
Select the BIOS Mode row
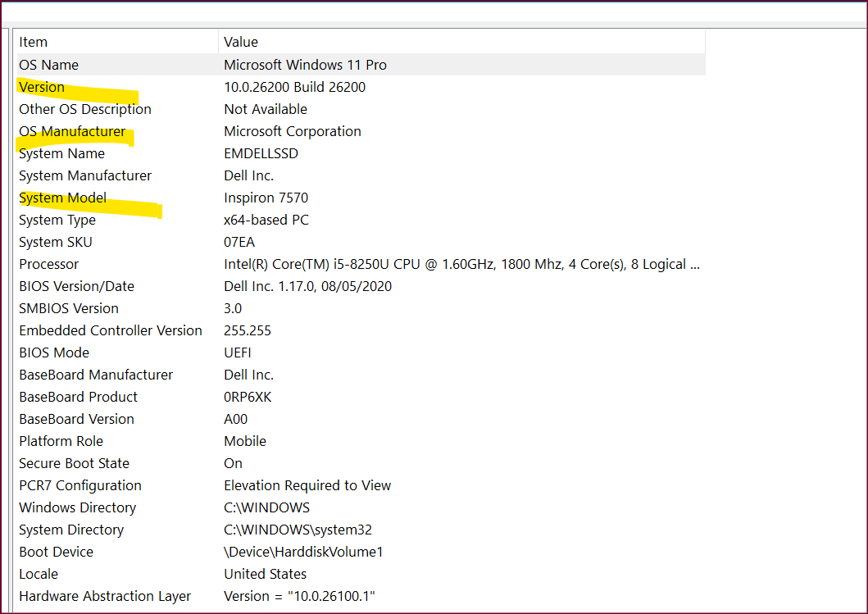pos(361,352)
